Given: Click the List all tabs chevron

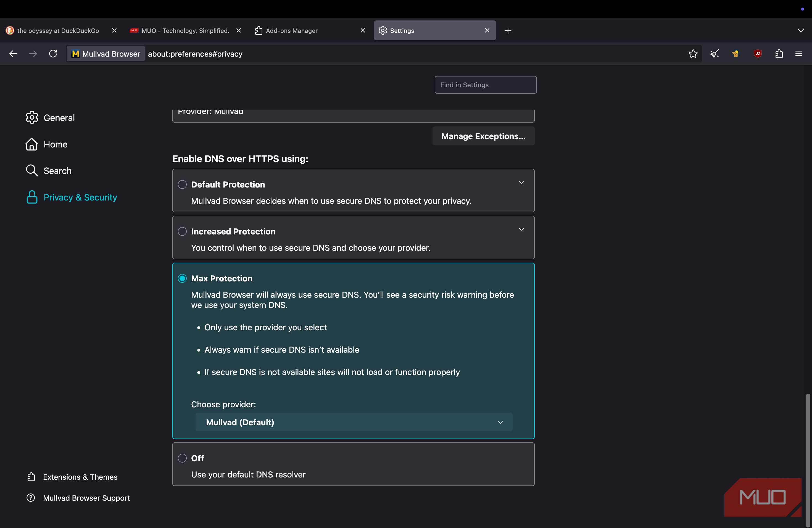Looking at the screenshot, I should [x=801, y=30].
